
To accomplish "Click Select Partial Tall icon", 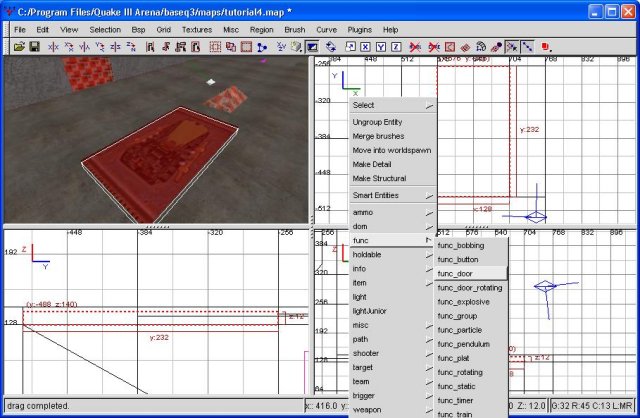I will tap(181, 47).
